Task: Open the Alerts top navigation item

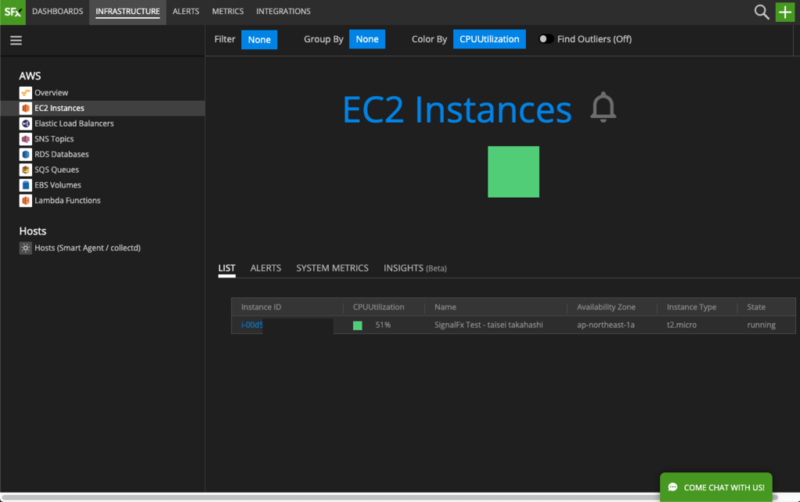Action: 186,11
